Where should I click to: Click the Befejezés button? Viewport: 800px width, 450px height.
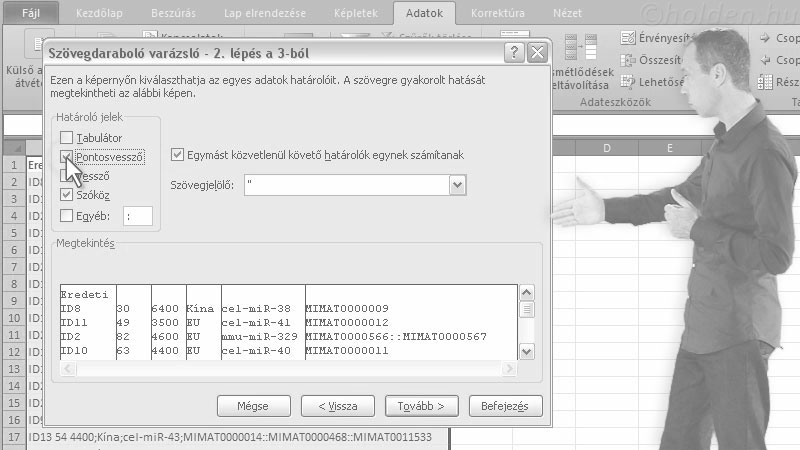(506, 406)
